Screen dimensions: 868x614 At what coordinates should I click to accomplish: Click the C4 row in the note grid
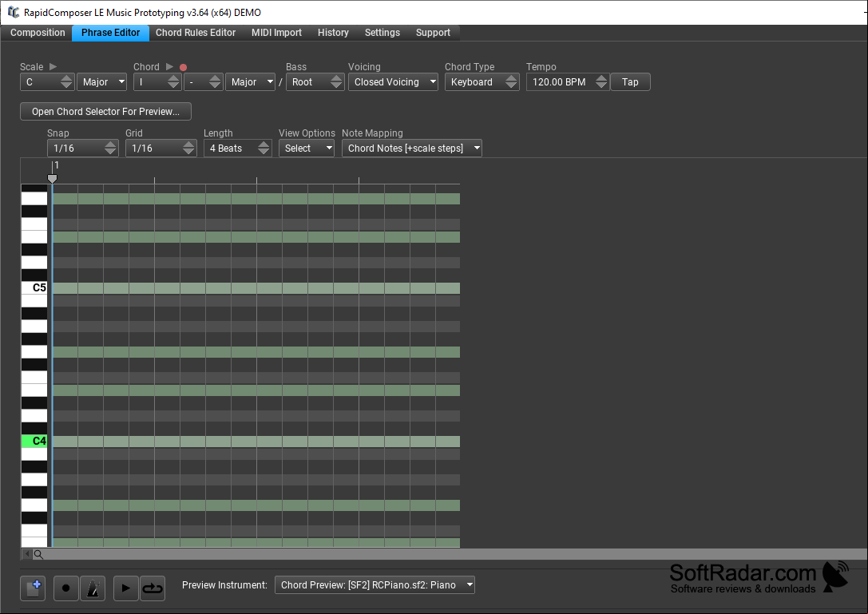point(256,442)
